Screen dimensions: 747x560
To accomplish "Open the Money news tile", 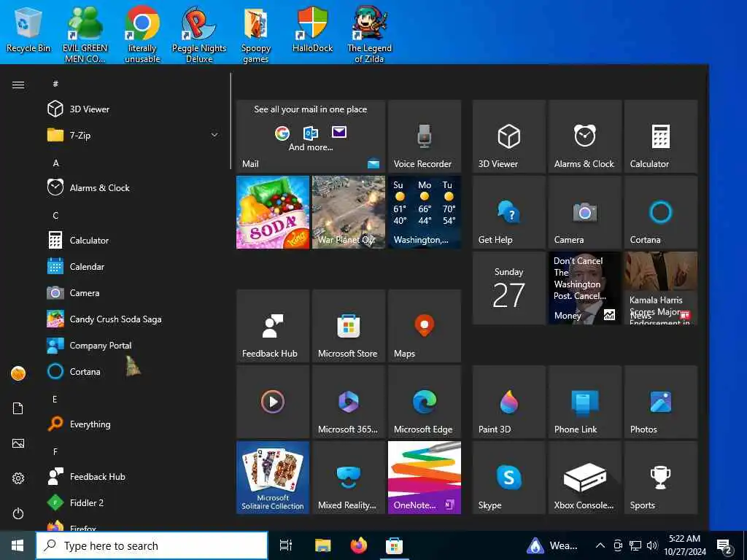I will click(584, 287).
